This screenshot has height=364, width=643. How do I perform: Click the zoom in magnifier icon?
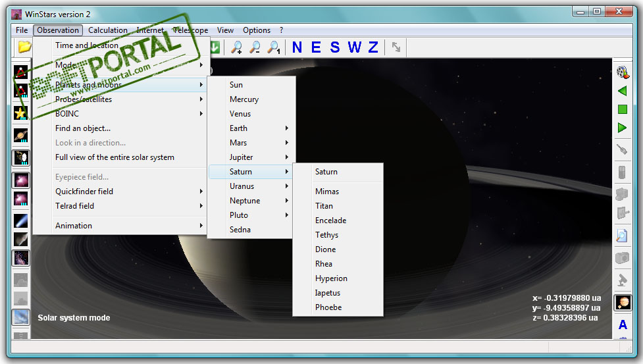[236, 47]
